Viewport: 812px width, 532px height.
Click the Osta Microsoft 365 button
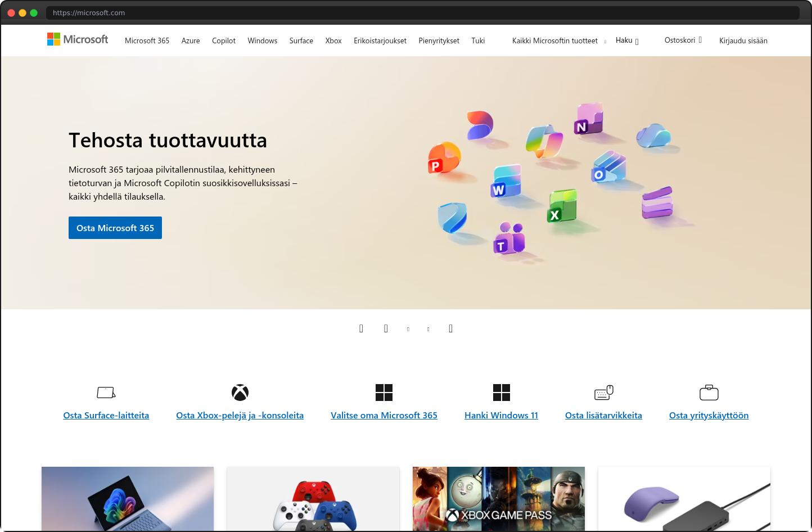coord(115,228)
